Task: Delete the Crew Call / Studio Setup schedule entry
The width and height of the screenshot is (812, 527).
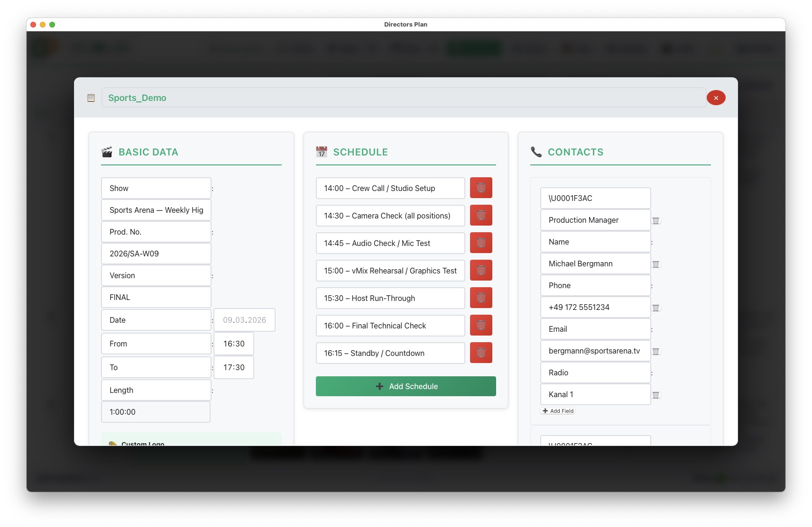Action: coord(481,188)
